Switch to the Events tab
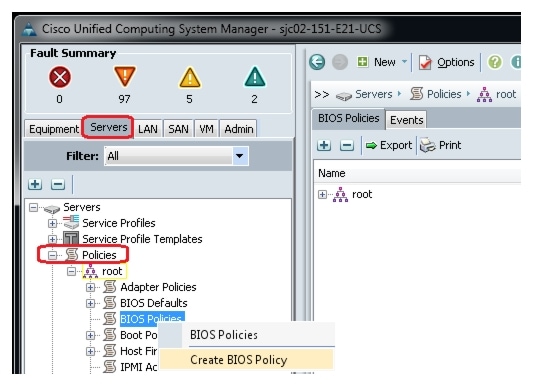Viewport: 534px width, 387px height. (406, 120)
